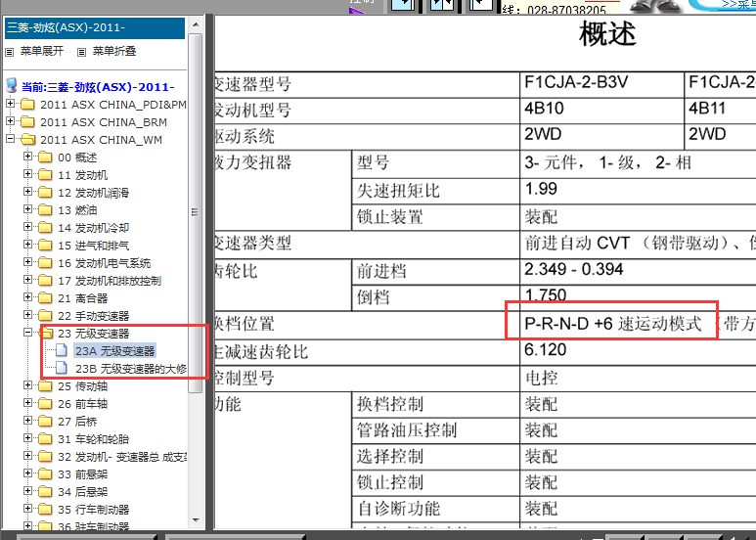Select the 34 后悬架 label
Viewport: 756px width, 540px height.
pos(82,492)
